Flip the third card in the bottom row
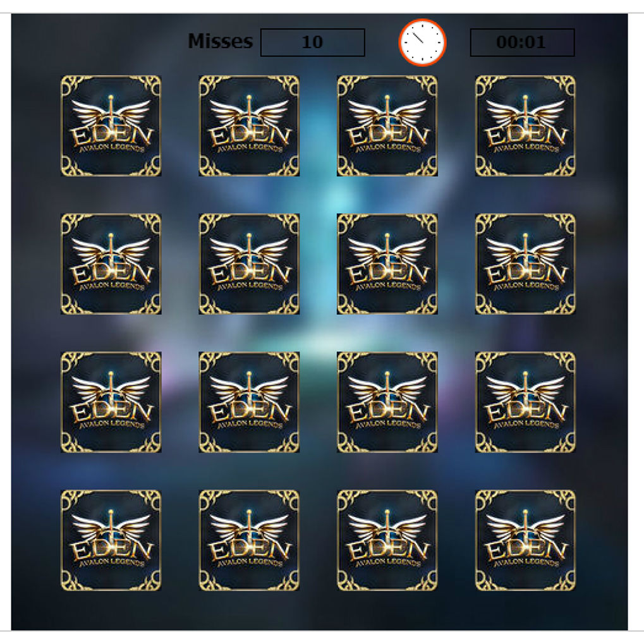 coord(387,540)
